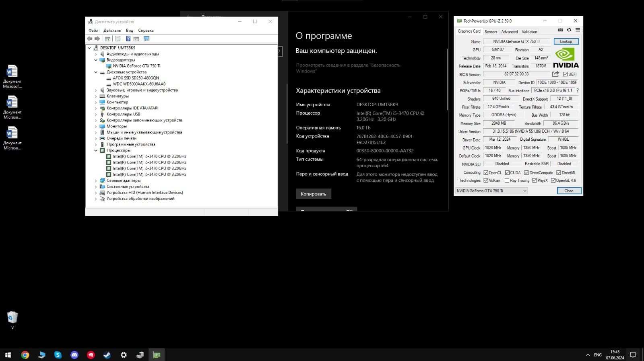Image resolution: width=644 pixels, height=361 pixels.
Task: Open the notification center icon
Action: click(633, 355)
